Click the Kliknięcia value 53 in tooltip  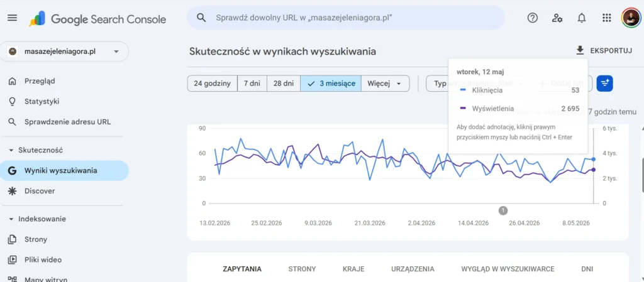(x=575, y=90)
